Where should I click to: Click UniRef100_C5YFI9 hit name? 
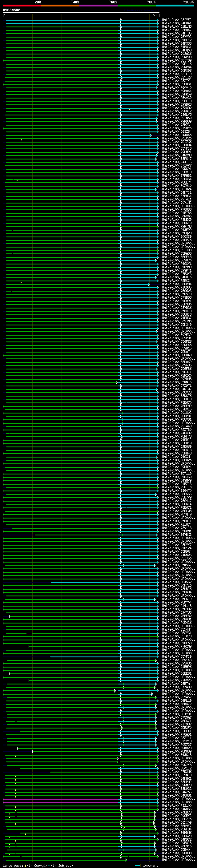click(177, 656)
